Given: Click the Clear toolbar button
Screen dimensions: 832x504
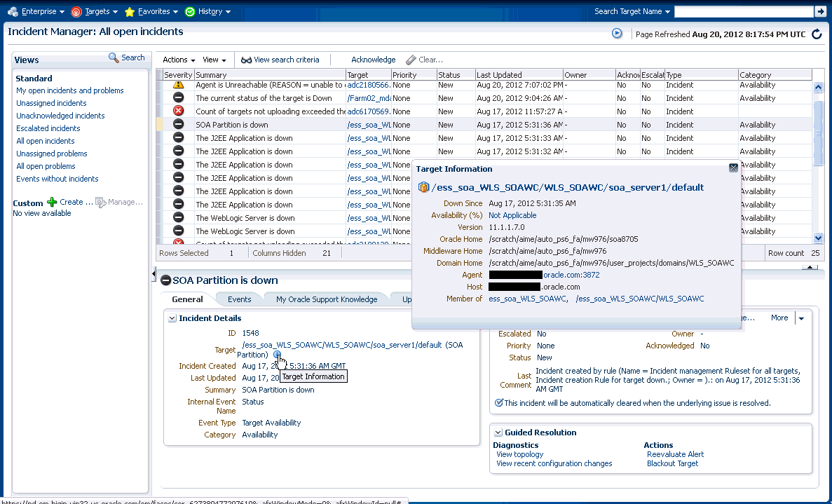Looking at the screenshot, I should (x=425, y=60).
